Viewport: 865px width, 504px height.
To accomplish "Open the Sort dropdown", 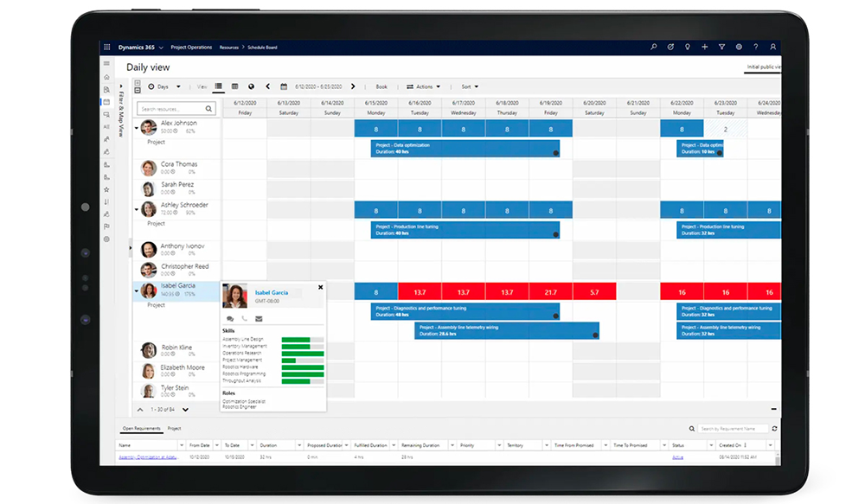I will coord(470,86).
